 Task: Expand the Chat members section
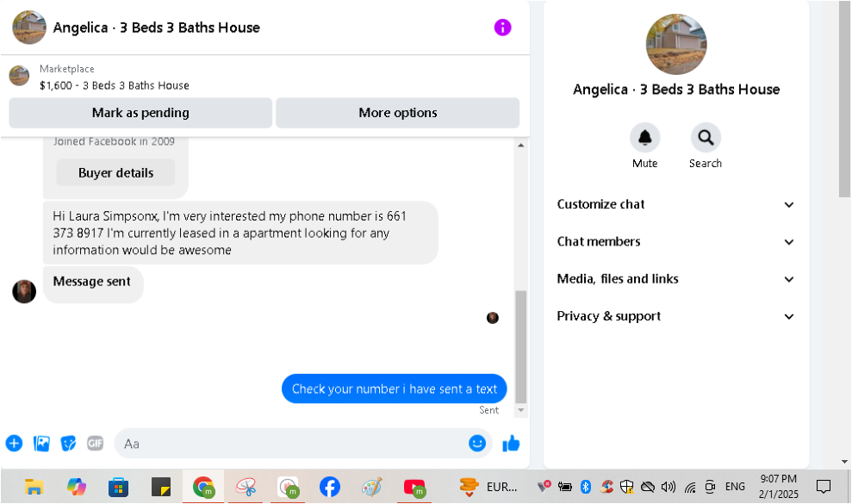(675, 241)
